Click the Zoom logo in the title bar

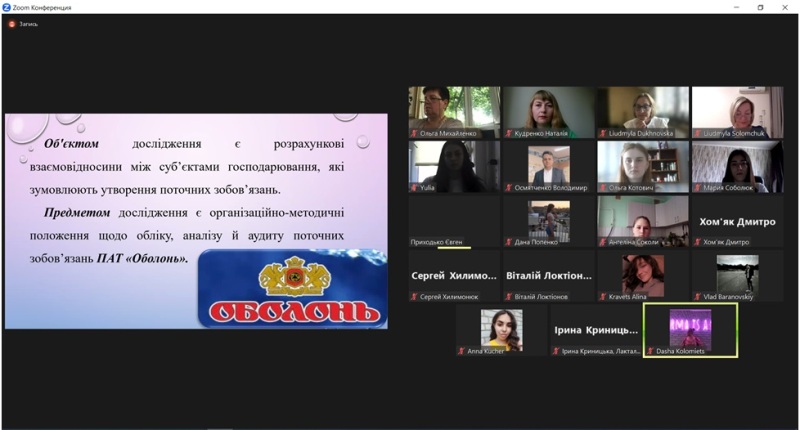coord(6,8)
